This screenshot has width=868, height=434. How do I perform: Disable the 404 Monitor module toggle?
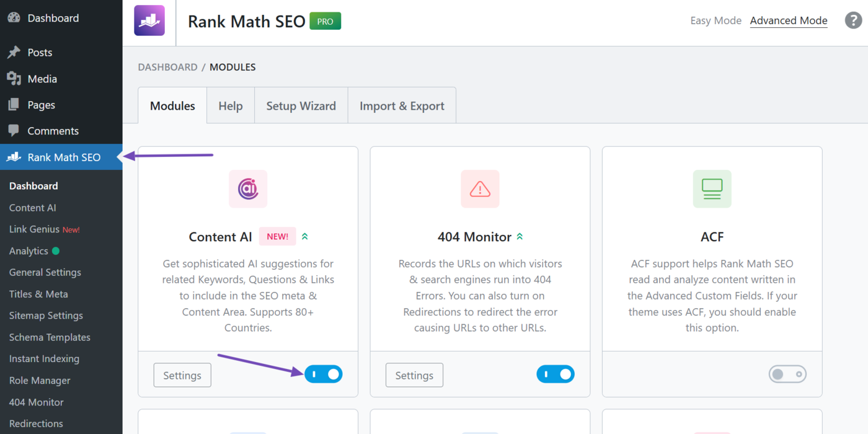click(556, 374)
